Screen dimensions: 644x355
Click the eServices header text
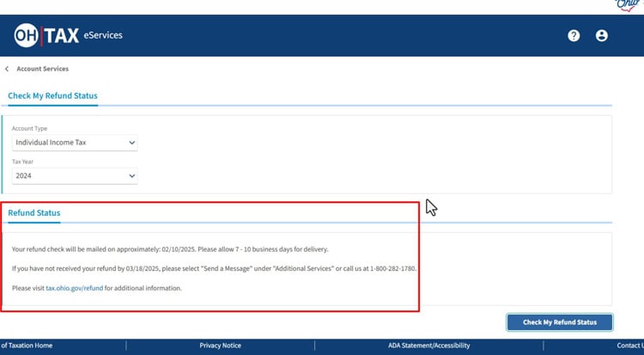[x=103, y=35]
